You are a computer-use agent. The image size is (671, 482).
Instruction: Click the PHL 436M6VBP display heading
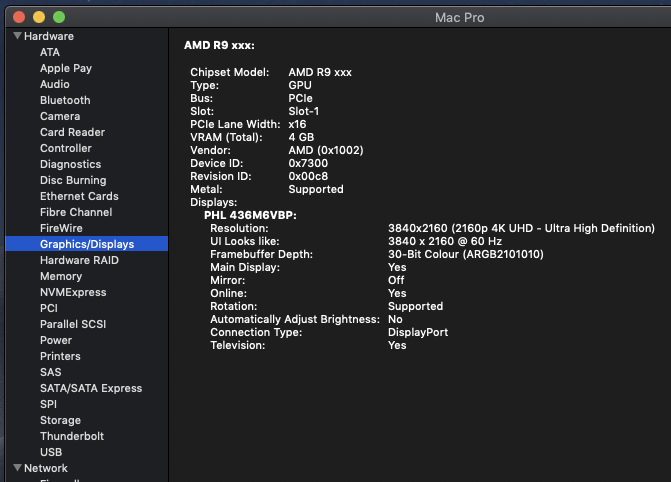point(250,215)
